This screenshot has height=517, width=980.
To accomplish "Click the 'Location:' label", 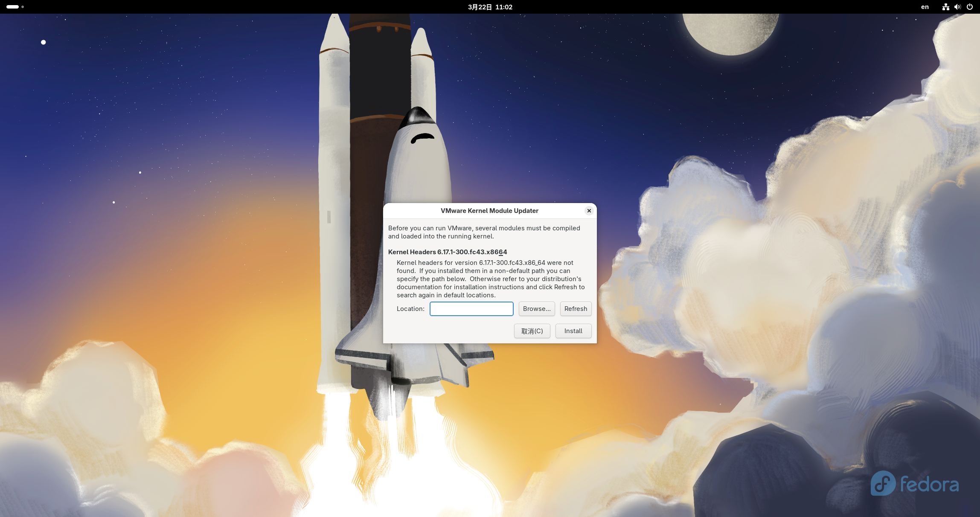I will point(410,309).
